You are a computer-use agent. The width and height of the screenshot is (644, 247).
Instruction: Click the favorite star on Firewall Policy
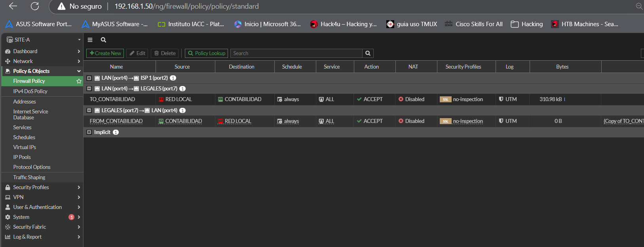tap(79, 81)
